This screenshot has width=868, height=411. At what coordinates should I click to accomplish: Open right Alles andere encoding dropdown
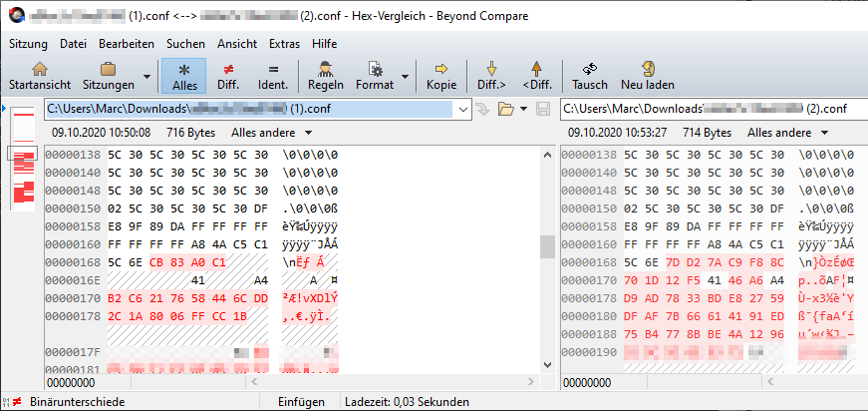(x=787, y=133)
